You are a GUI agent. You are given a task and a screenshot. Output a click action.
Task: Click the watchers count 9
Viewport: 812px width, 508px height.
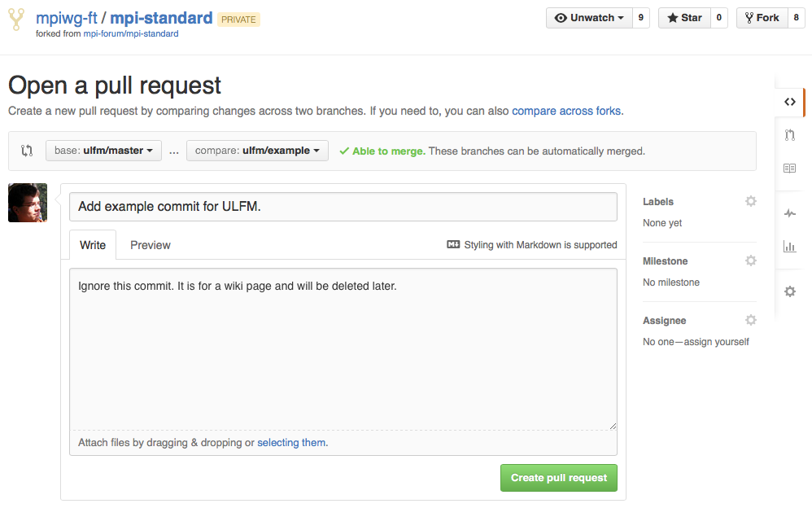[x=641, y=18]
